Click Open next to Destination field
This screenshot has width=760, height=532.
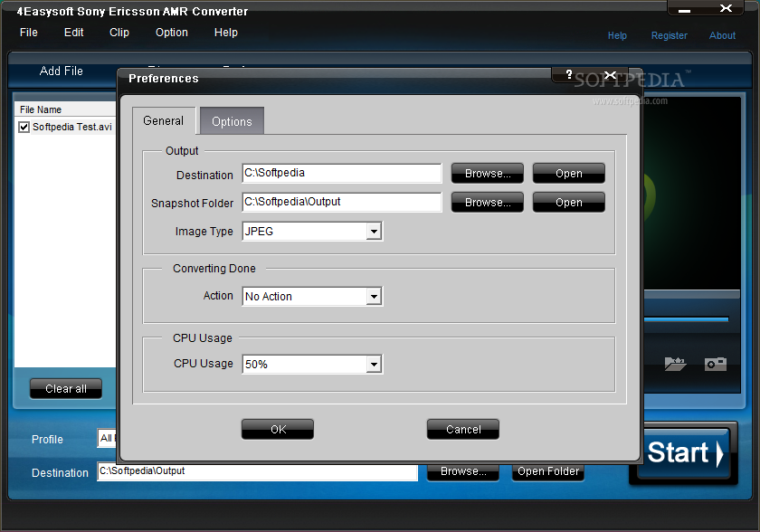569,174
